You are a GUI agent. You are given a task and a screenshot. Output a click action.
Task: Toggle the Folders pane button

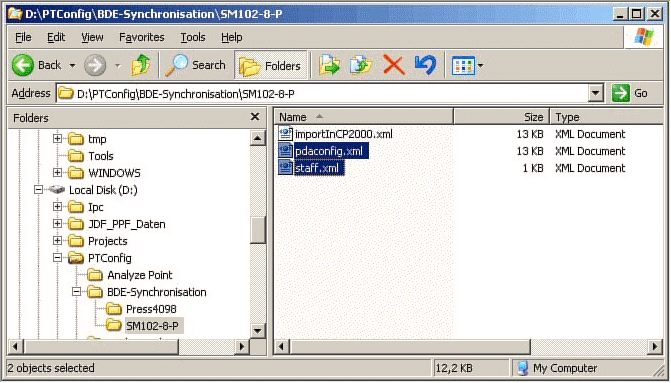click(270, 65)
